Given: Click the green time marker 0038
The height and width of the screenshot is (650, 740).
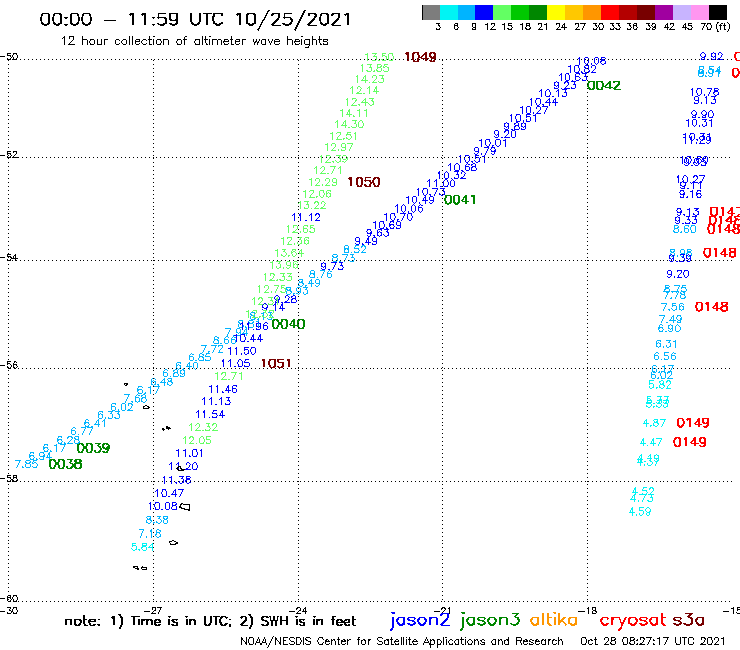Looking at the screenshot, I should [x=65, y=464].
